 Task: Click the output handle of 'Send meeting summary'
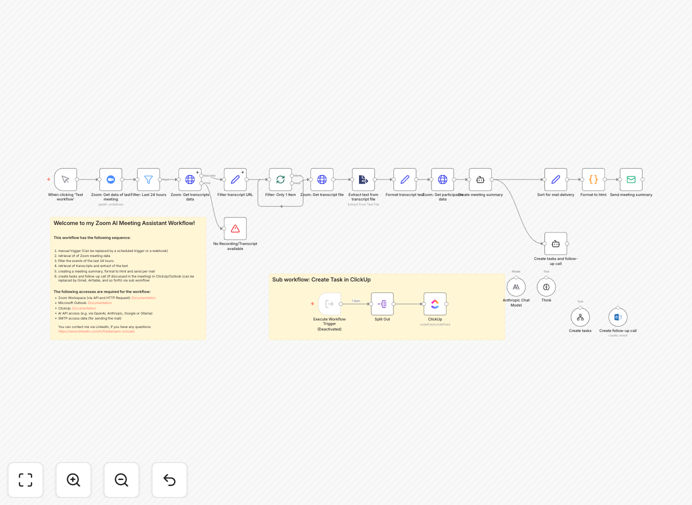[x=643, y=179]
